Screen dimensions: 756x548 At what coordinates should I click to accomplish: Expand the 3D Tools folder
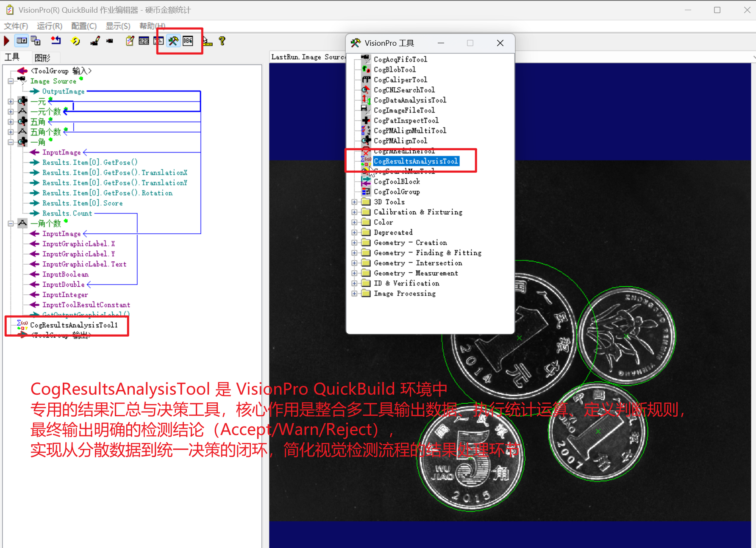[354, 202]
